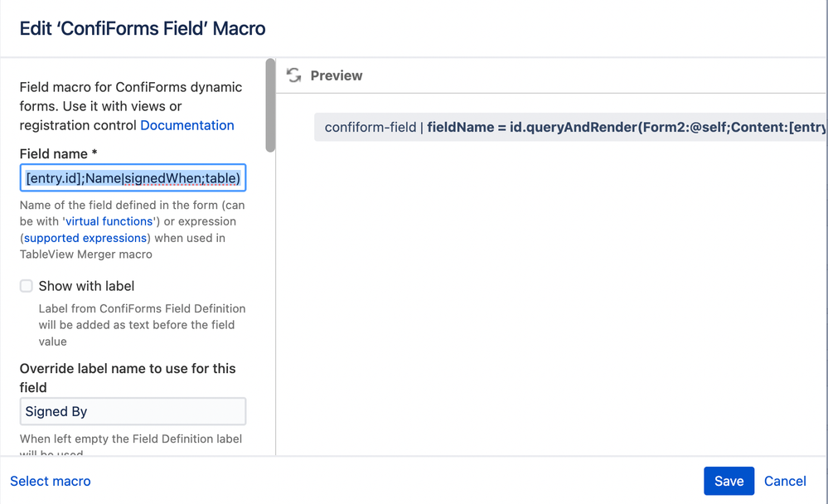Click the scrollbar track below the thumb
The height and width of the screenshot is (504, 828).
(270, 303)
